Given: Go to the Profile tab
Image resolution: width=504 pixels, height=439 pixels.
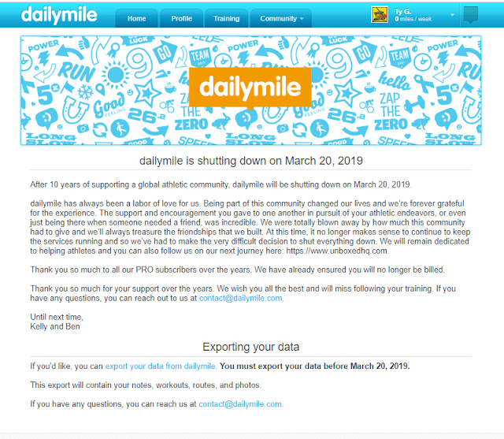Looking at the screenshot, I should tap(181, 18).
